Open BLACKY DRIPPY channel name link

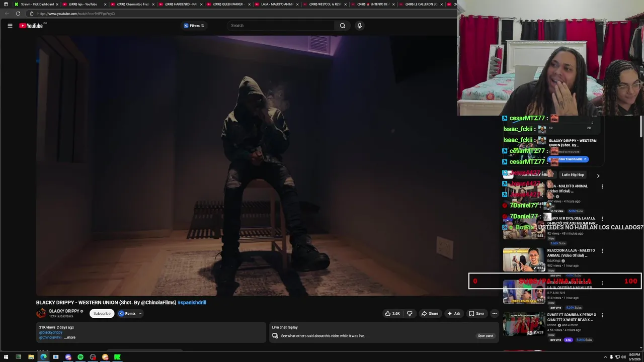pos(64,311)
